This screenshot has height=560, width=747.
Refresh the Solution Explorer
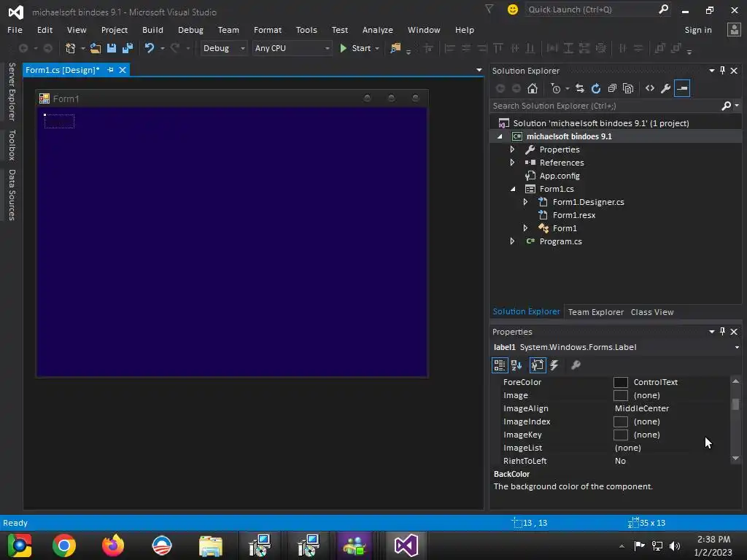click(x=596, y=88)
